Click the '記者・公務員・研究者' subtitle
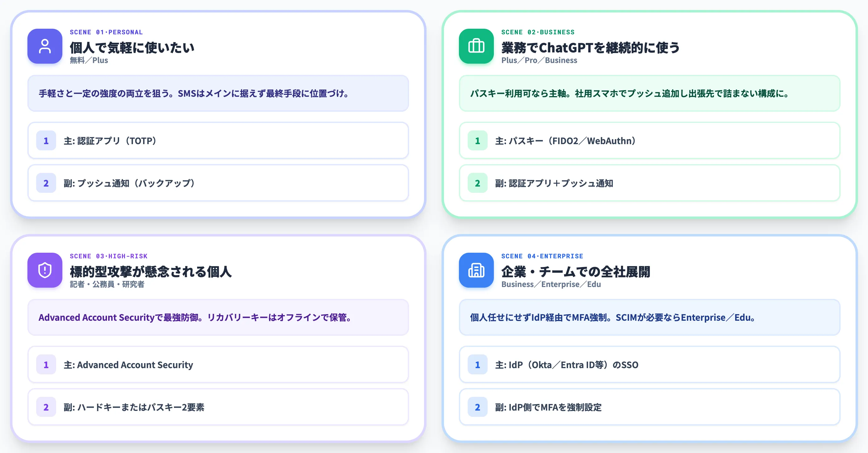 (107, 285)
